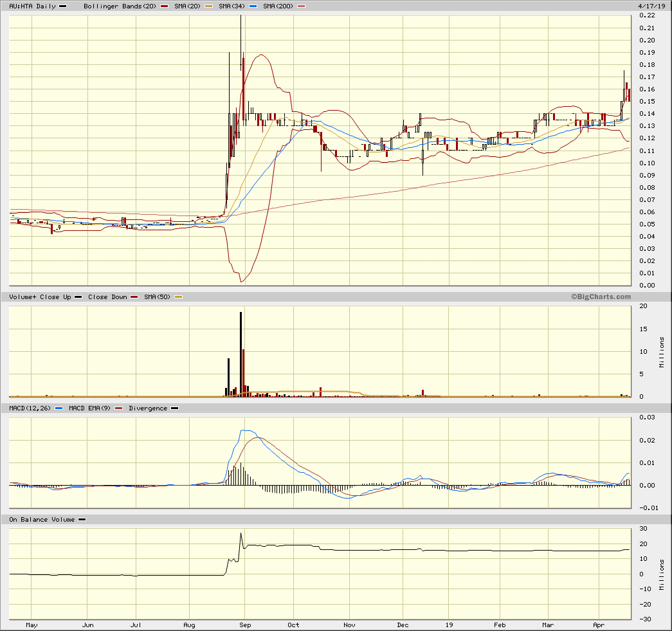
Task: Click the Mar month label
Action: coord(548,625)
